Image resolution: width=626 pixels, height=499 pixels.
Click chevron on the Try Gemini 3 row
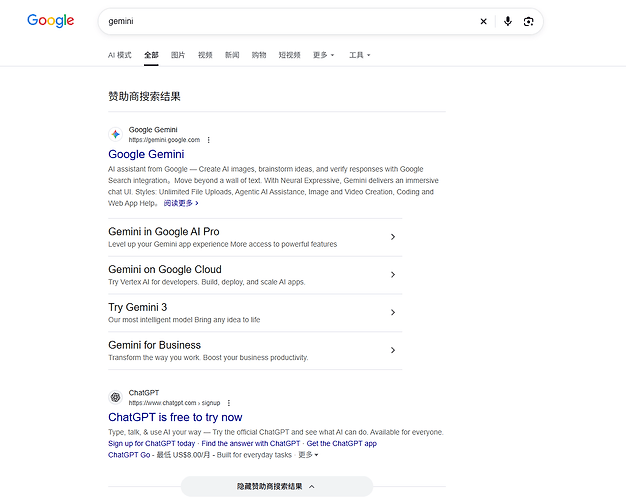[x=393, y=312]
